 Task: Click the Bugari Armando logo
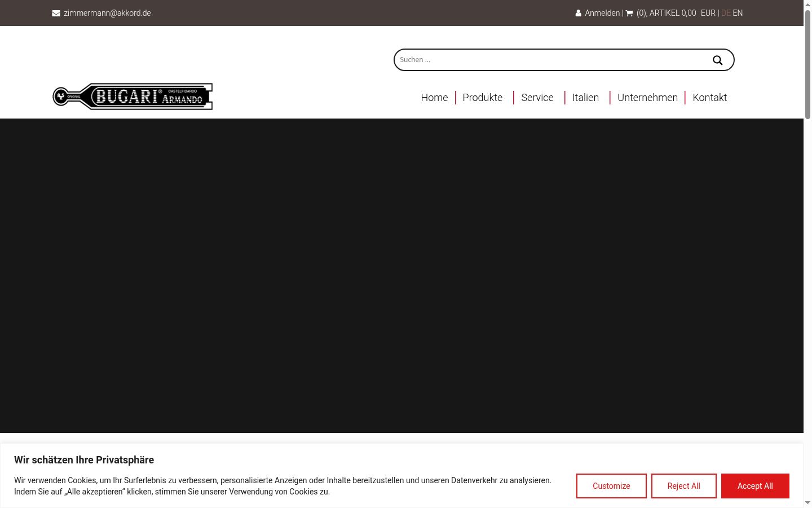[133, 97]
